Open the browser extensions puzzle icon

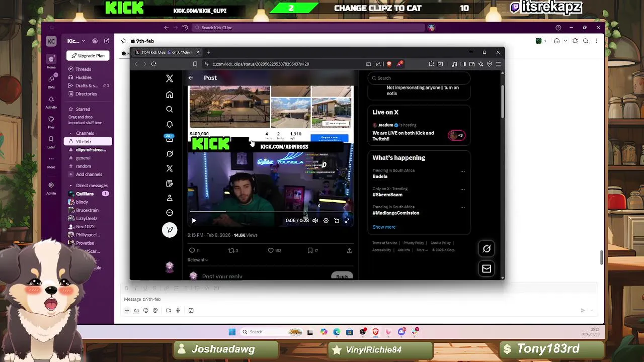(x=431, y=64)
